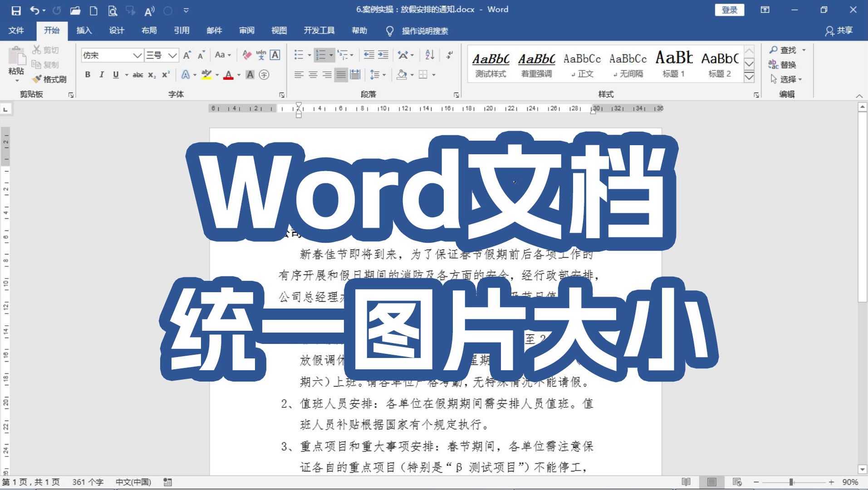Switch to the 插入 Insert tab
This screenshot has height=490, width=868.
point(84,30)
